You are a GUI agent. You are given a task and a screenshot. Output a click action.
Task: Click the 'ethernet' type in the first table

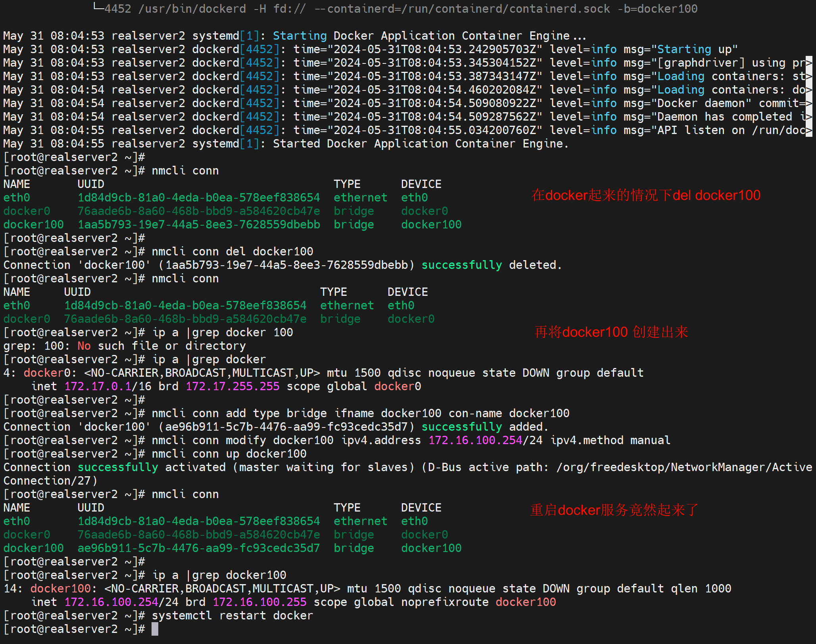tap(360, 198)
